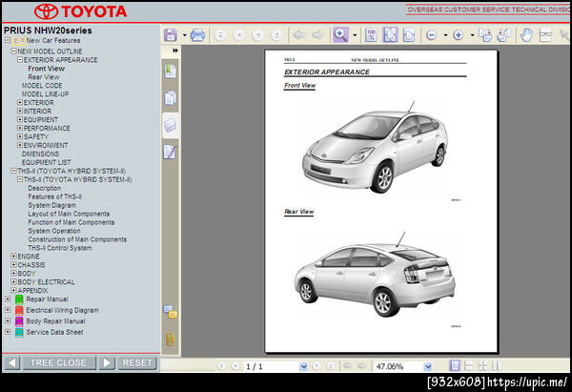Click the Save icon in PDF toolbar
Screen dimensions: 572x392
[170, 35]
